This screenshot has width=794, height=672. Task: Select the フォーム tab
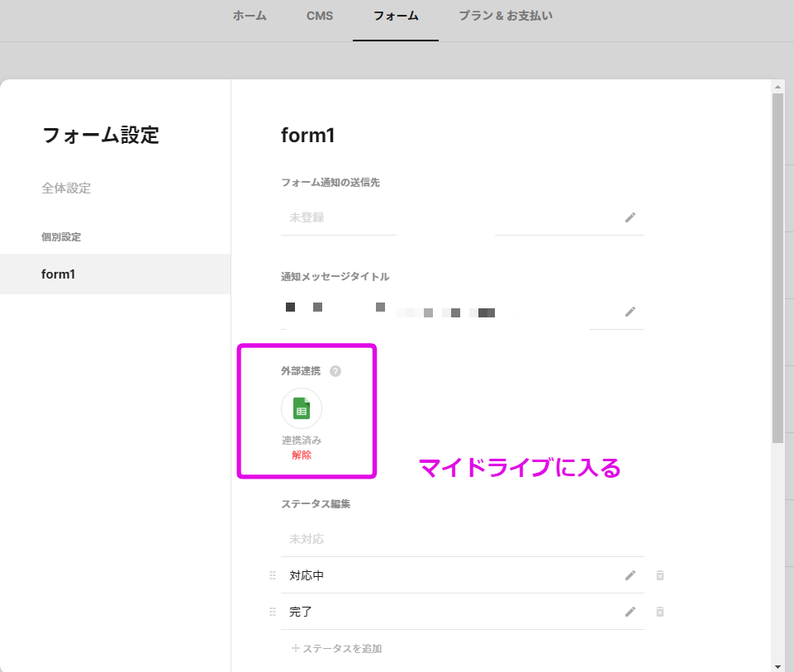pyautogui.click(x=396, y=17)
